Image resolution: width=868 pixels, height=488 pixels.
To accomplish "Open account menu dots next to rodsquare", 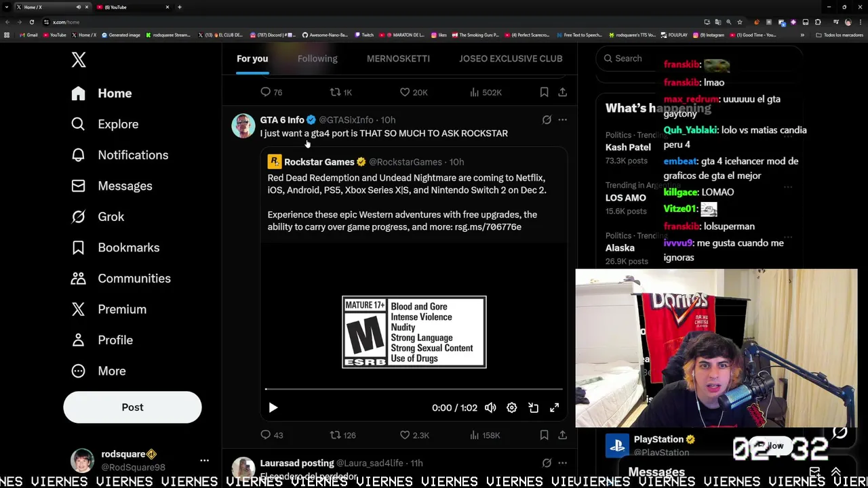I will click(x=204, y=461).
